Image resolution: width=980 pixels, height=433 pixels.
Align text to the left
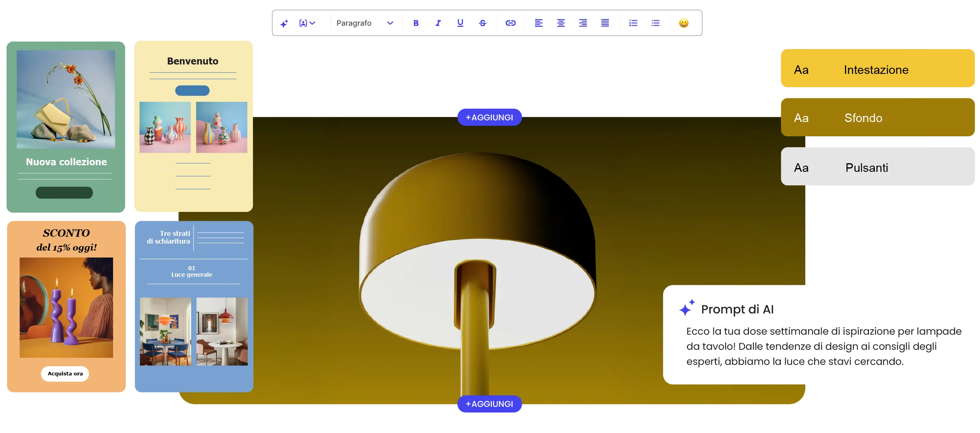(x=539, y=23)
